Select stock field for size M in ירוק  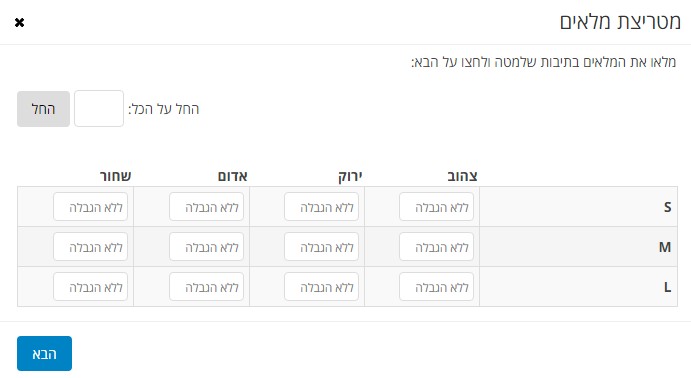pyautogui.click(x=321, y=247)
